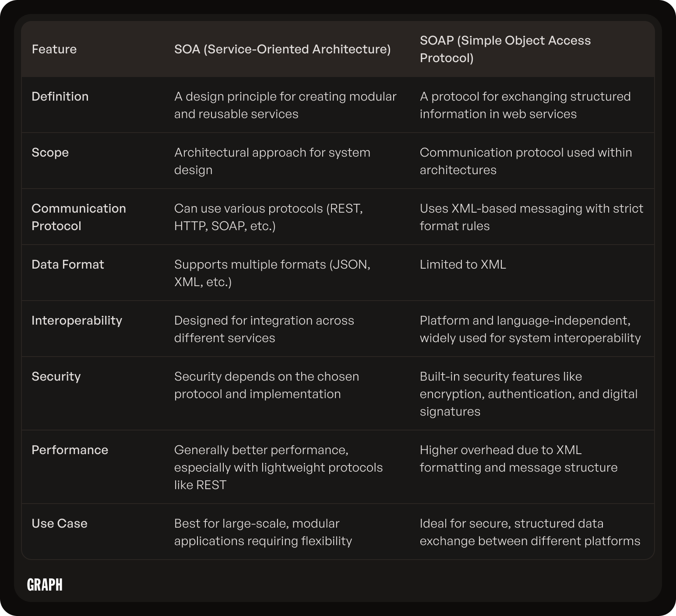676x616 pixels.
Task: Select the "Communication Protocol" row label
Action: pos(79,217)
